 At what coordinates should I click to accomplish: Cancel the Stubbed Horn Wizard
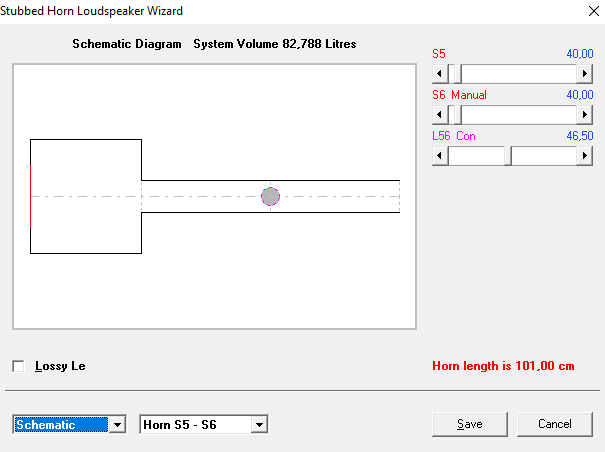pyautogui.click(x=554, y=424)
